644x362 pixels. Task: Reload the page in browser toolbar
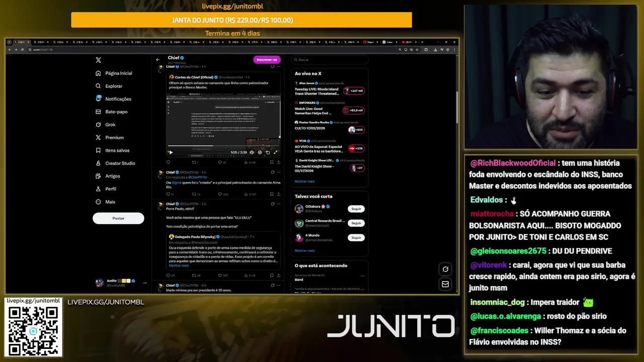point(22,50)
